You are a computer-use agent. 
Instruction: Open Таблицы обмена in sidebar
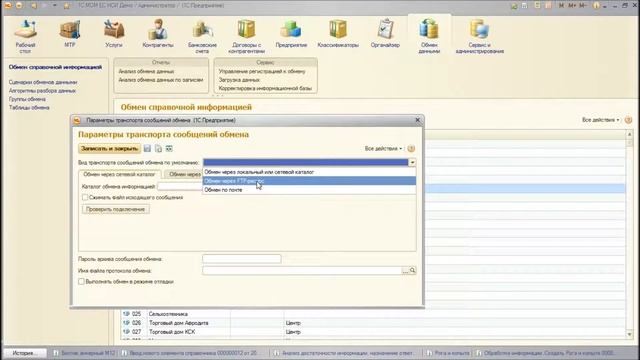[29, 108]
